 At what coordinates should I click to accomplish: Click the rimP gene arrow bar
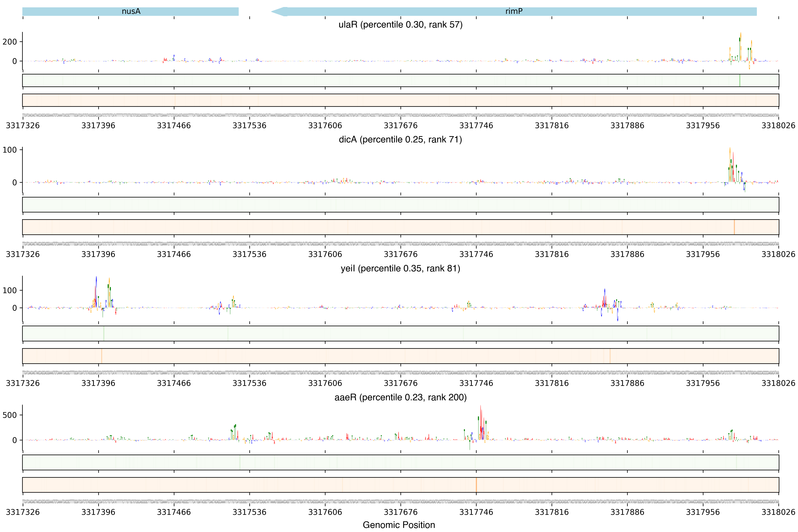[514, 11]
